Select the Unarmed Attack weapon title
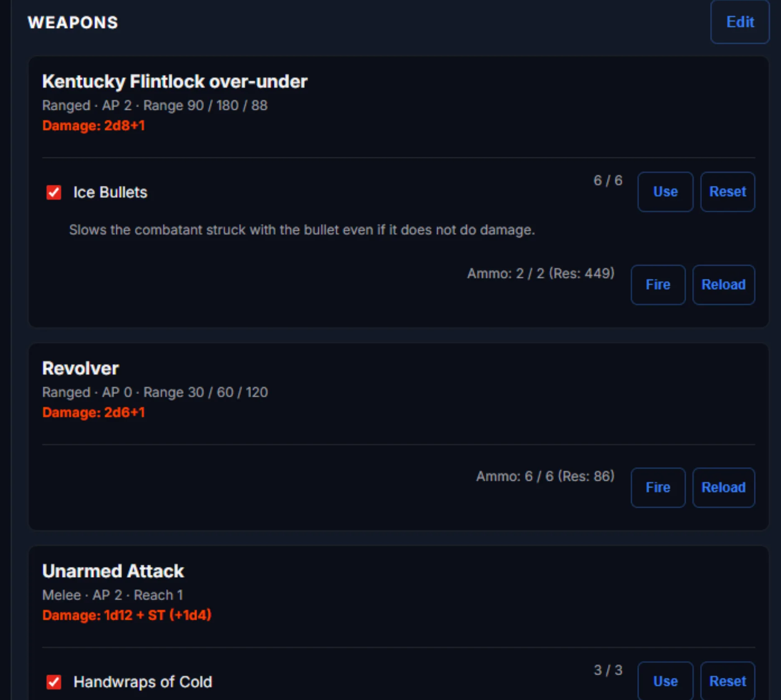Screen dimensions: 781x700 click(113, 571)
